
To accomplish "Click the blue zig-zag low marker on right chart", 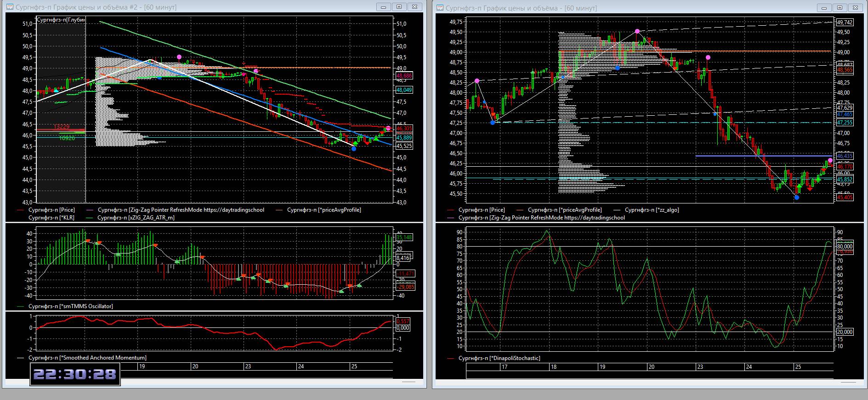I will (797, 197).
